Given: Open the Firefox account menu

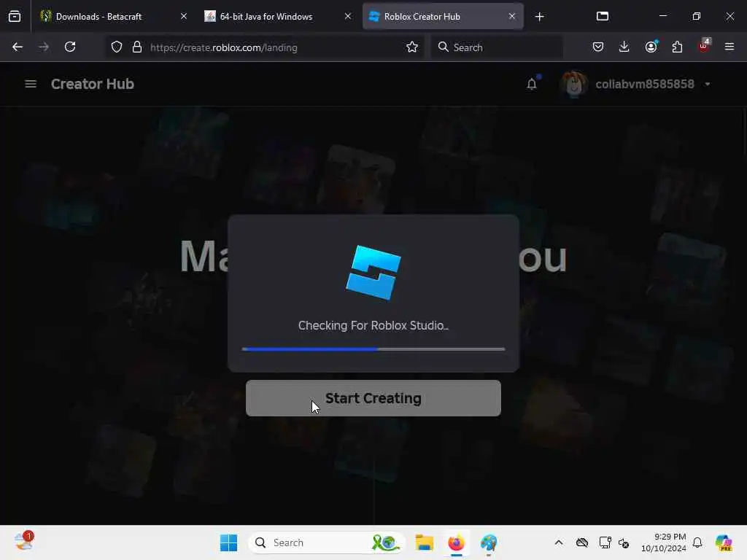Looking at the screenshot, I should (651, 47).
